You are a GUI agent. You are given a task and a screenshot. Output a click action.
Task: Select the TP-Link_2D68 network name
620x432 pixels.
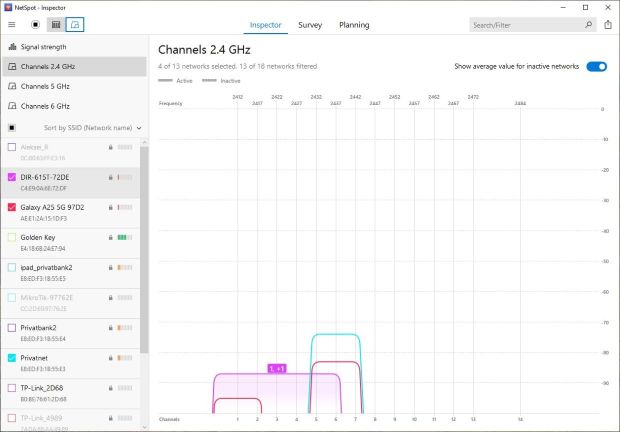click(x=42, y=388)
